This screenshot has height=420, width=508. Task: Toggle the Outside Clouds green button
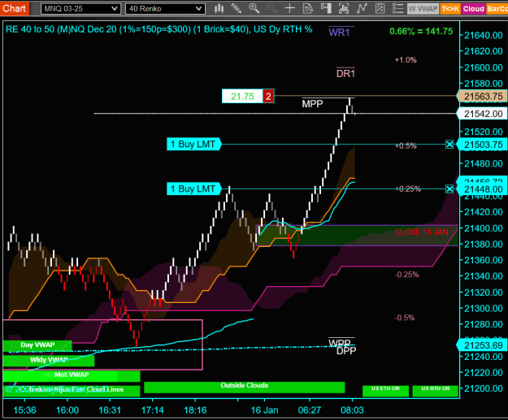(245, 387)
